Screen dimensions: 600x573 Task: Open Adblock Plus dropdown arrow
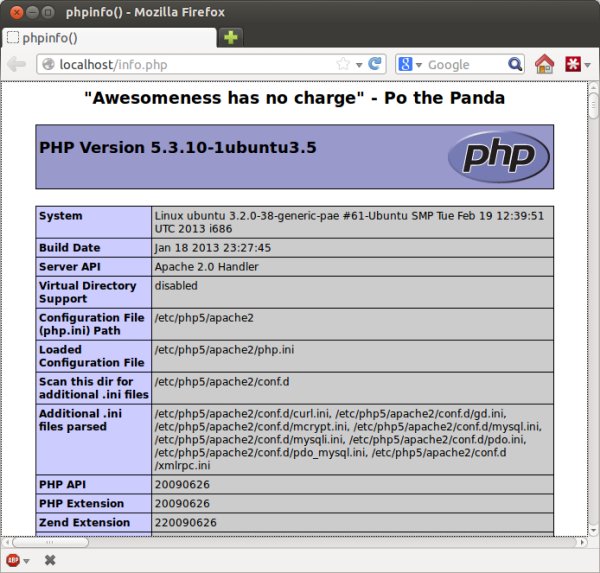point(26,561)
